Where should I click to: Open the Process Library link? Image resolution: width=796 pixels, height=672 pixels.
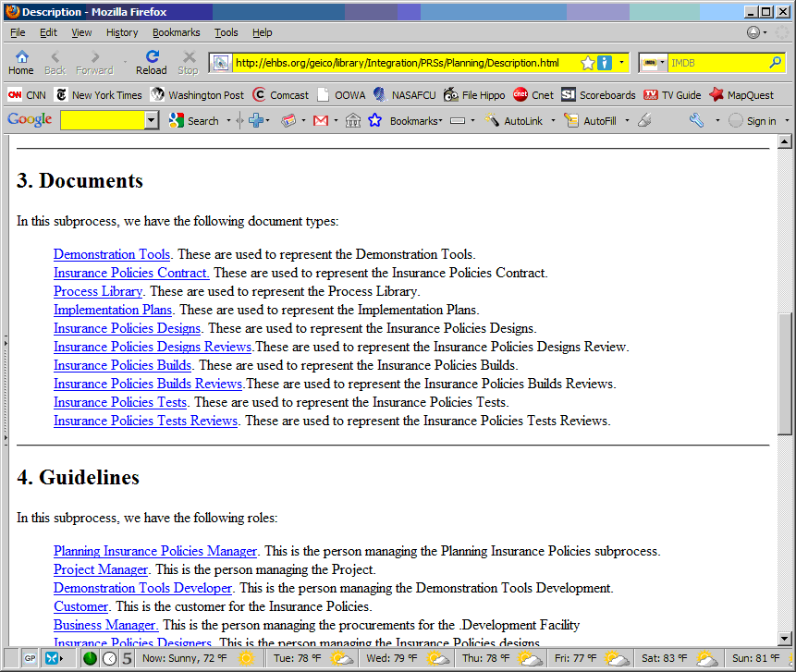click(98, 291)
